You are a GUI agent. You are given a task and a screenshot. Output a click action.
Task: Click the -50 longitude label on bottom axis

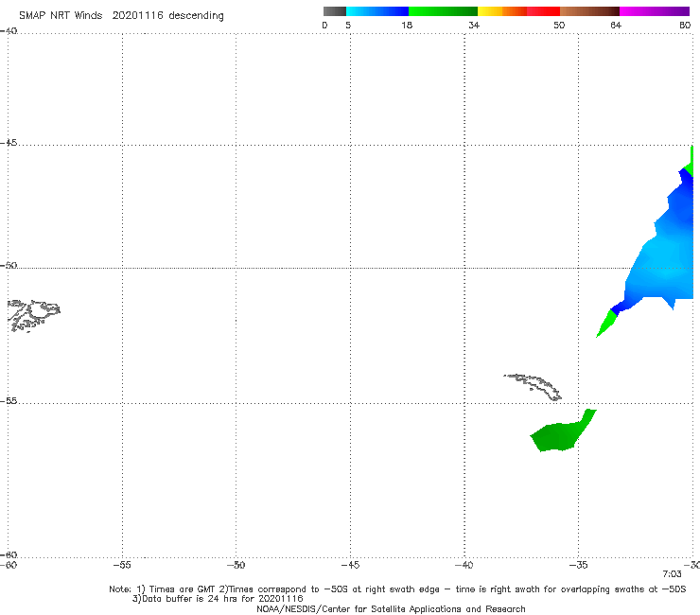[236, 565]
